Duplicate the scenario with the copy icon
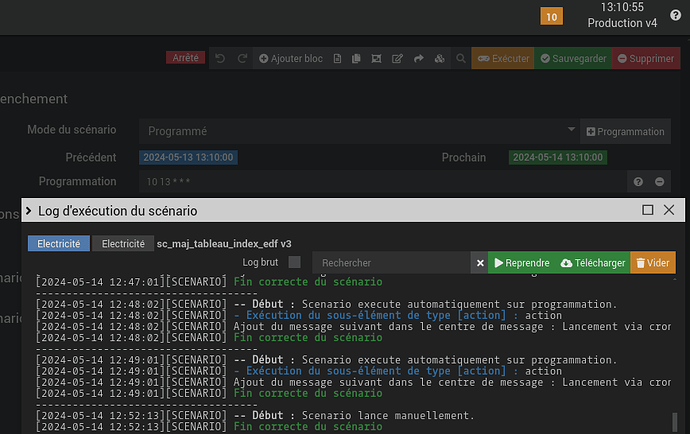 click(x=356, y=58)
